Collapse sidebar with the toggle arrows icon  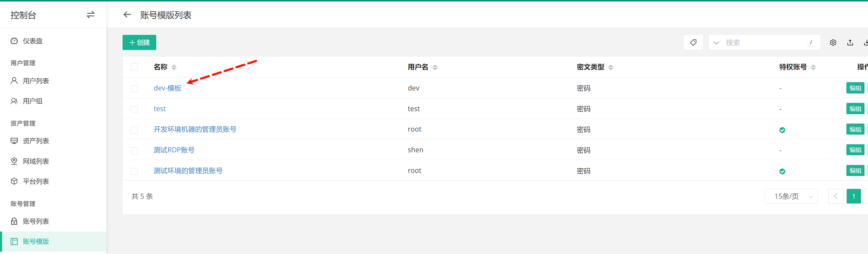[91, 15]
